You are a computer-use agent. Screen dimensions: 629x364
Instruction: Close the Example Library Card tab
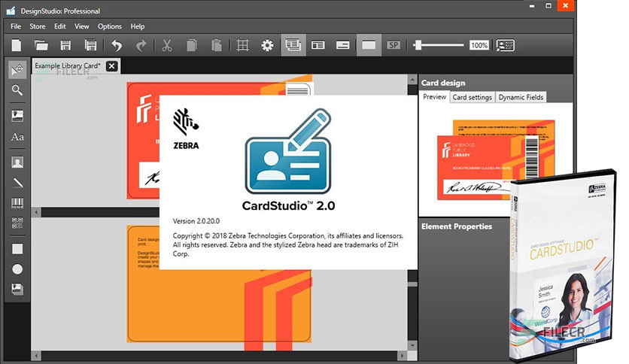pos(112,66)
